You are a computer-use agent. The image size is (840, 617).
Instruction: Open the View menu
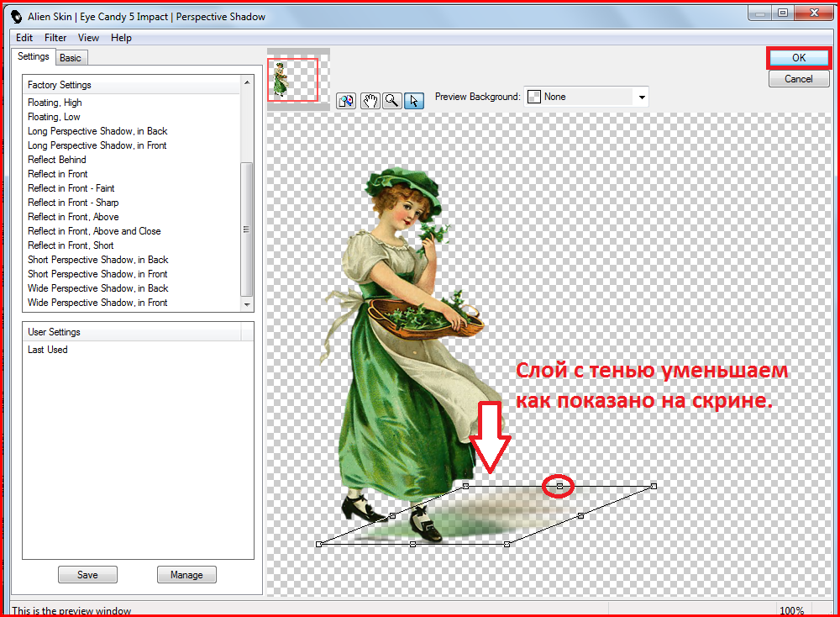pos(88,38)
